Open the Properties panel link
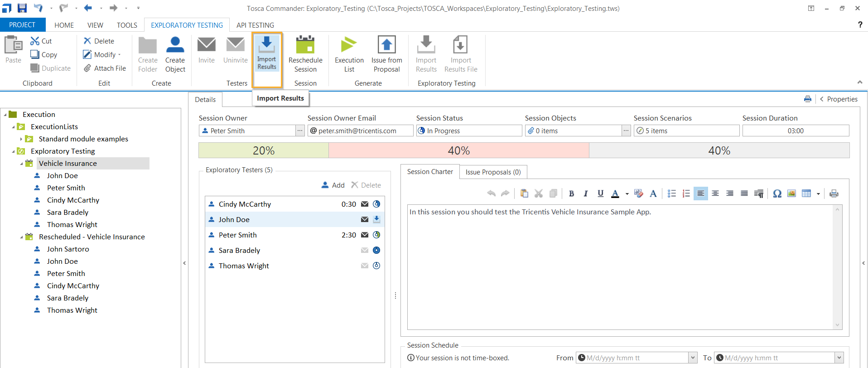This screenshot has width=868, height=368. (842, 99)
